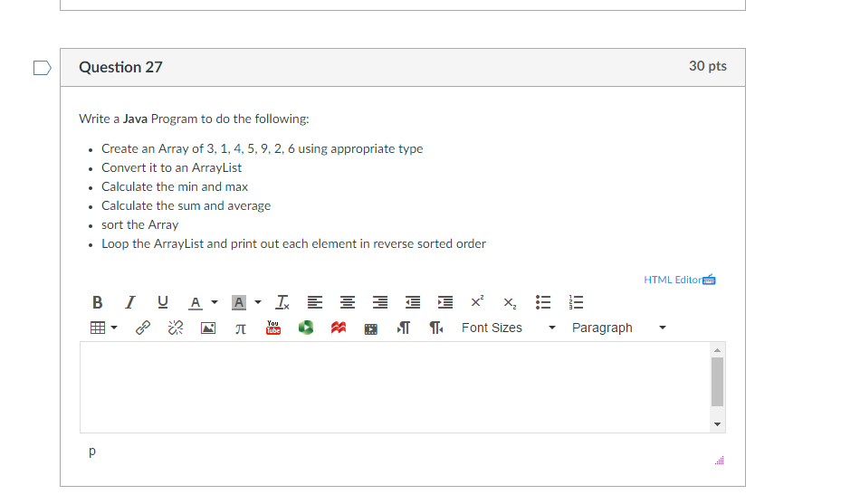Click the clear formatting icon
860x504 pixels.
[282, 302]
